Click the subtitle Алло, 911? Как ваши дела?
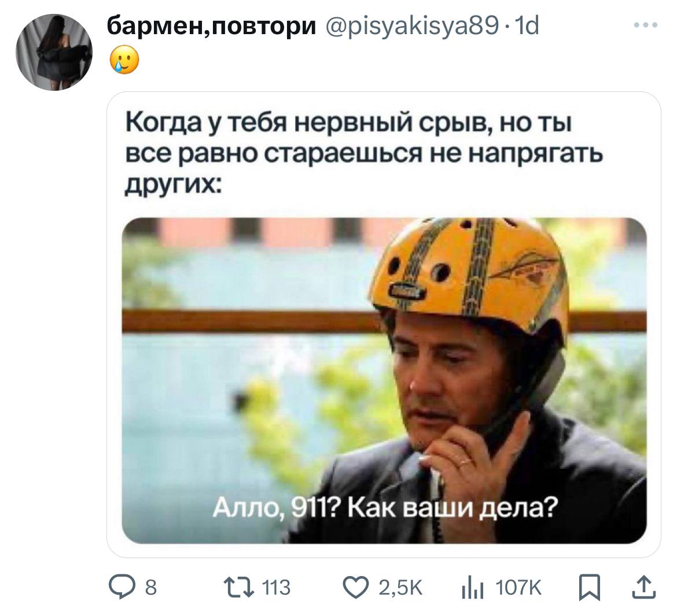The image size is (677, 616). click(385, 508)
